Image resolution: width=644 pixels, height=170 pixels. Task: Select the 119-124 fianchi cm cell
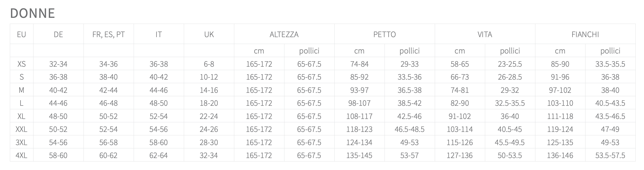560,129
